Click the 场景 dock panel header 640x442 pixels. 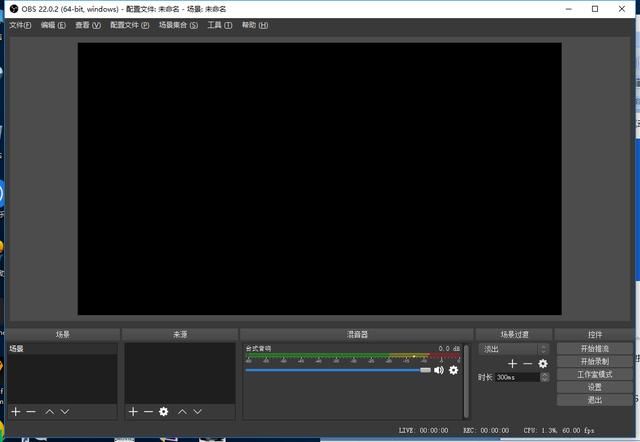(x=63, y=334)
